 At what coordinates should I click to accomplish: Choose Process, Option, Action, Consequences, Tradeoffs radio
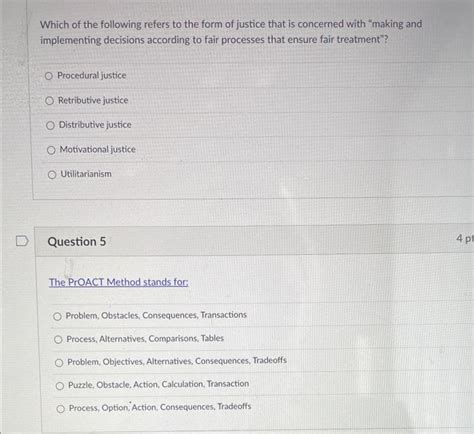tap(61, 409)
